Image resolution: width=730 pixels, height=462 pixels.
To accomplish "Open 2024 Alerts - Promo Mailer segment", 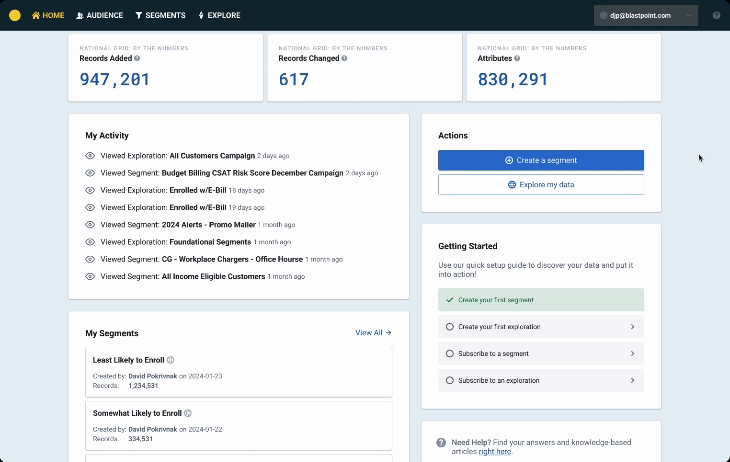I will coord(209,224).
